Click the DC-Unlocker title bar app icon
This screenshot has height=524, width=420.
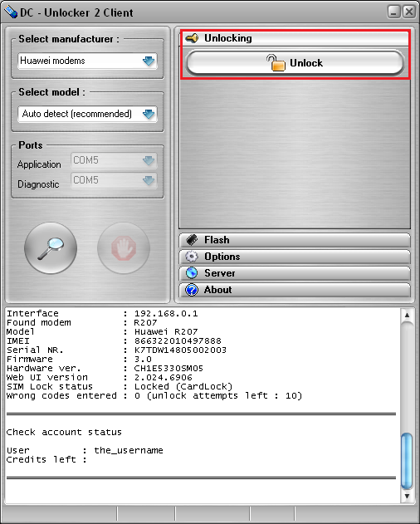(x=11, y=12)
